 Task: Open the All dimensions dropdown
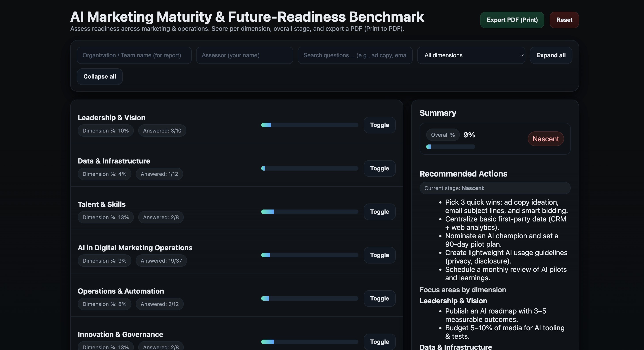[471, 55]
